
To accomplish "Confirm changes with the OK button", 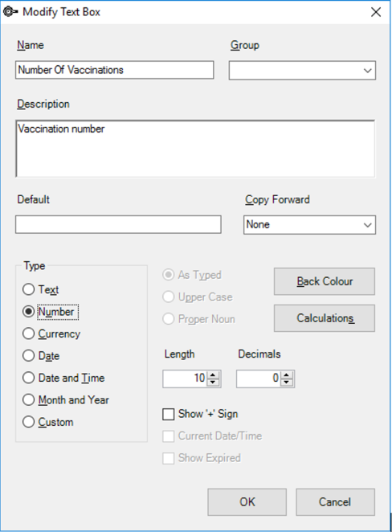I will pos(247,501).
